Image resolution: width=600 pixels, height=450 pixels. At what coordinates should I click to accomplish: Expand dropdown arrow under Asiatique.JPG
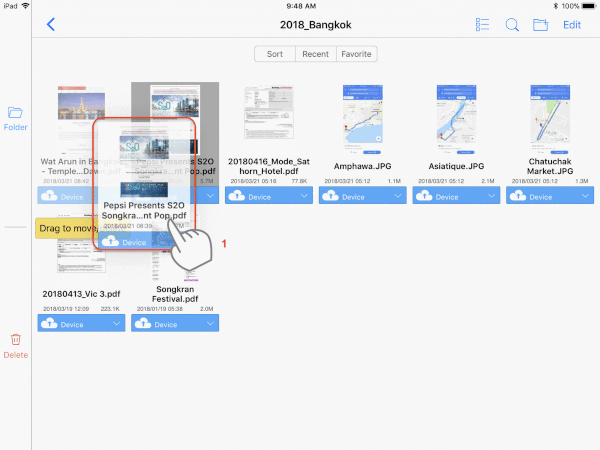[490, 196]
